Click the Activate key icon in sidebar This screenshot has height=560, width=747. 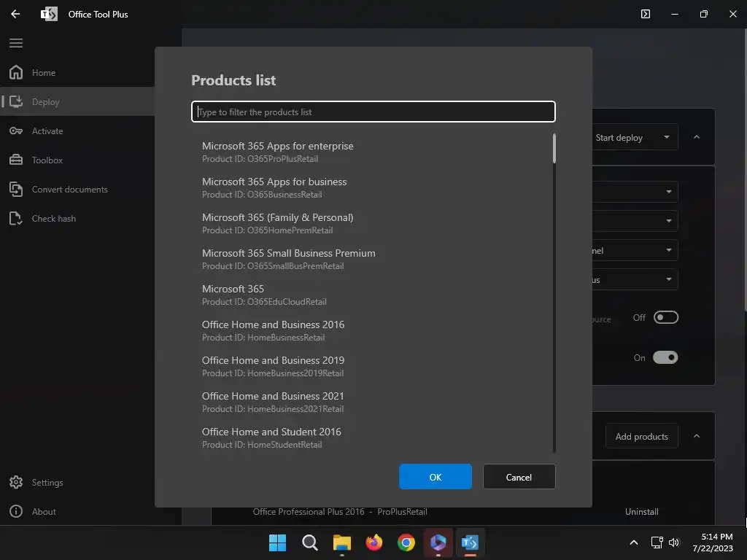pyautogui.click(x=16, y=131)
